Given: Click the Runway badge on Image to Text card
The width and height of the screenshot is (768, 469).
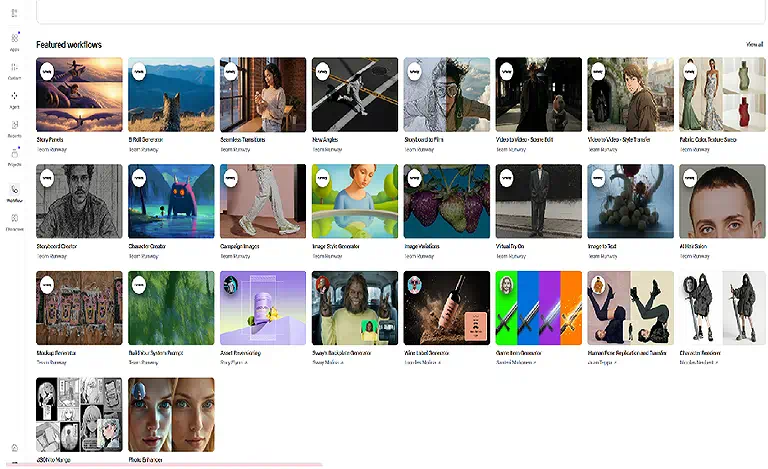Looking at the screenshot, I should (598, 178).
